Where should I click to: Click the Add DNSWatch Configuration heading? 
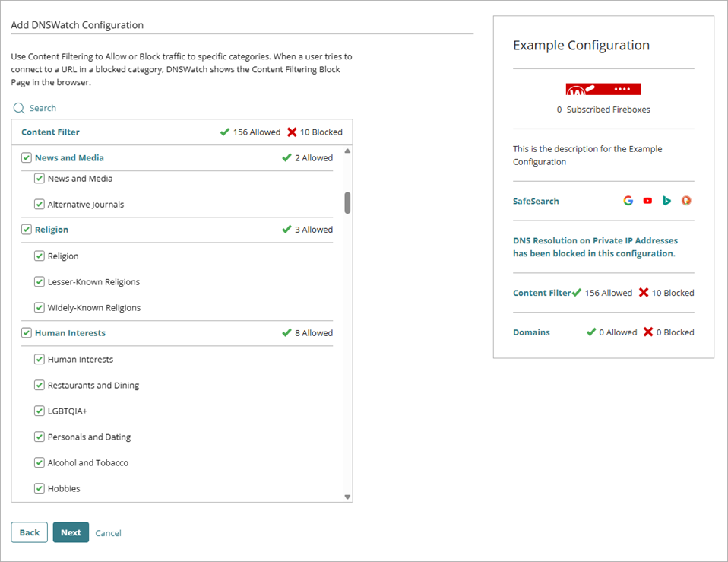point(77,25)
